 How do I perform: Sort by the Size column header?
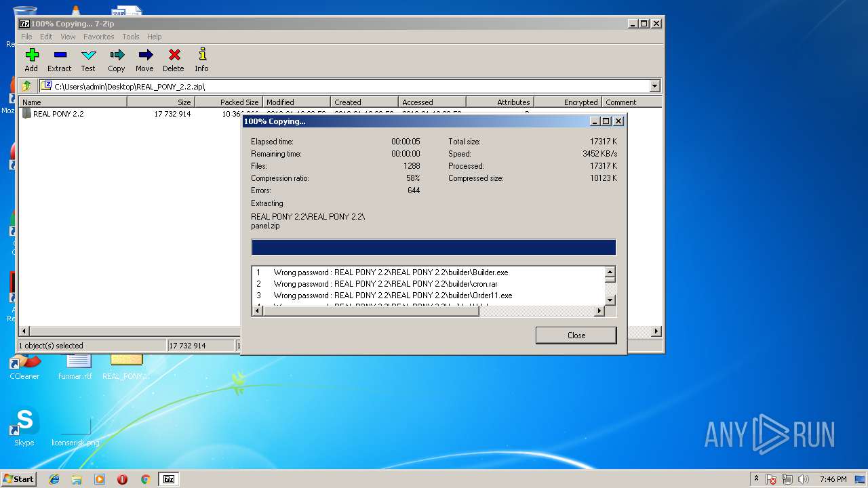pos(161,102)
